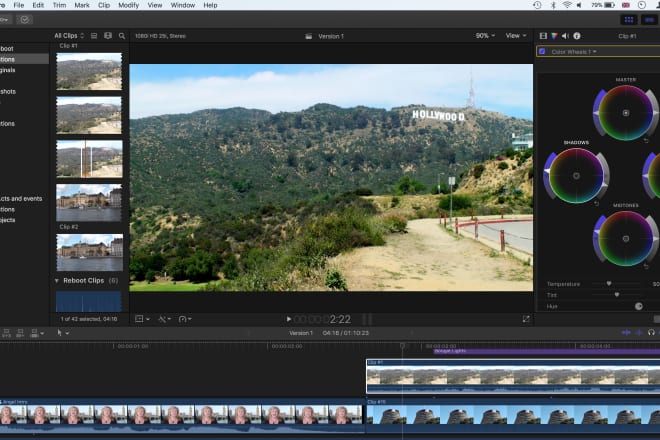Screen dimensions: 660x440
Task: Click battery status in menu bar
Action: point(603,5)
